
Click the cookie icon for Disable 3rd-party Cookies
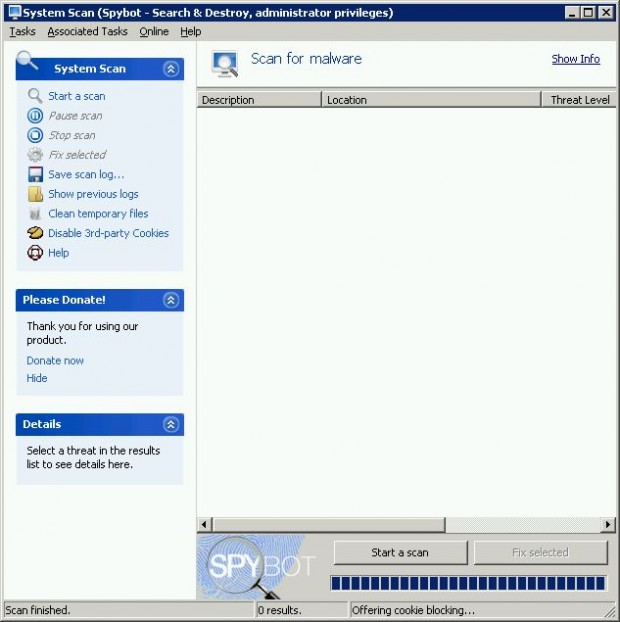pyautogui.click(x=35, y=233)
